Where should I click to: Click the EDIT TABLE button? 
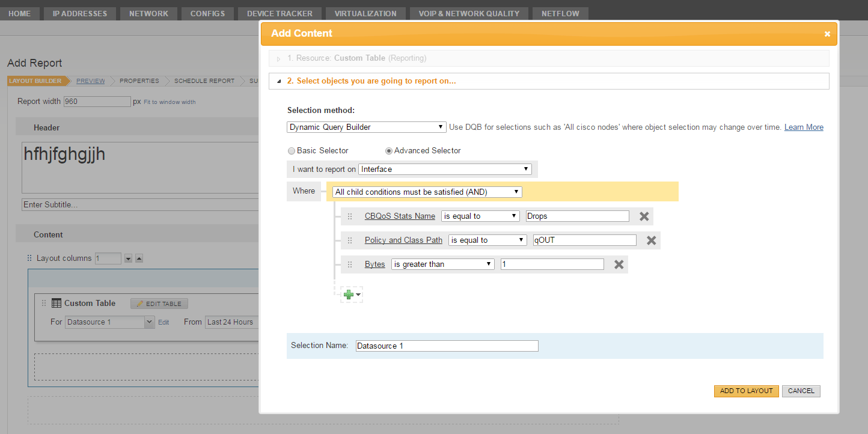(159, 304)
